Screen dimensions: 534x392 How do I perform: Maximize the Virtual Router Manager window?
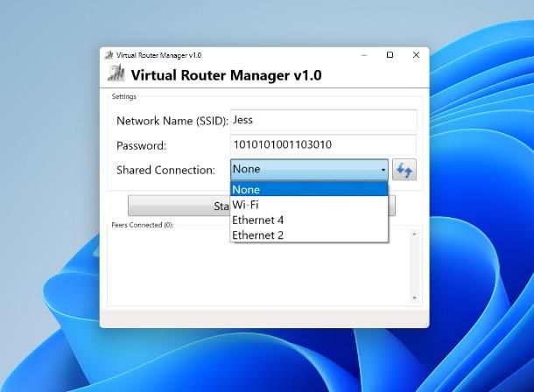coord(390,55)
